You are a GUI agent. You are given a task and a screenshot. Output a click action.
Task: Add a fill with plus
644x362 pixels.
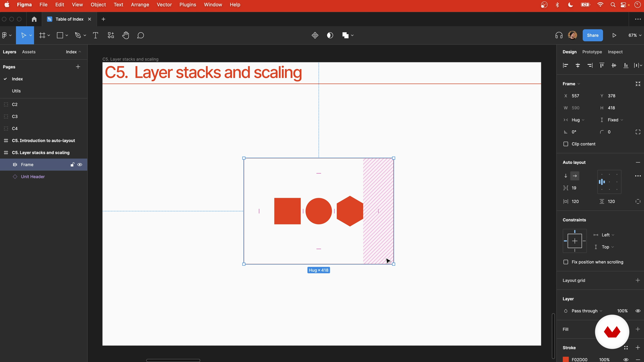click(638, 329)
